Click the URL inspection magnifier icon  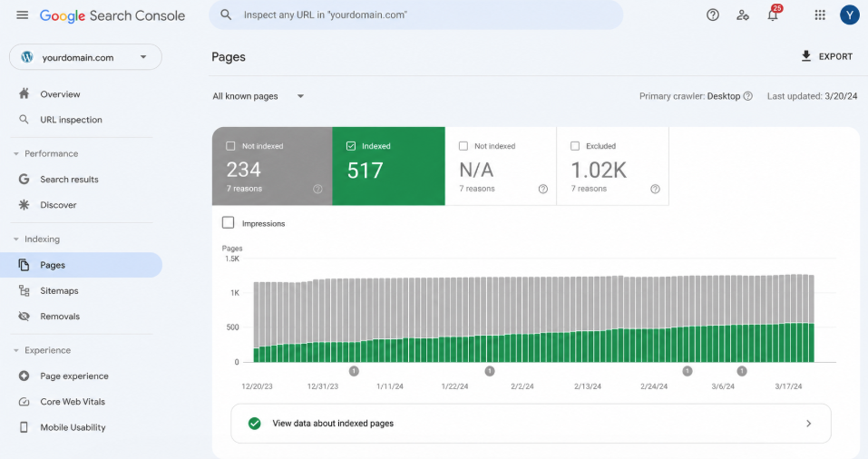(24, 119)
